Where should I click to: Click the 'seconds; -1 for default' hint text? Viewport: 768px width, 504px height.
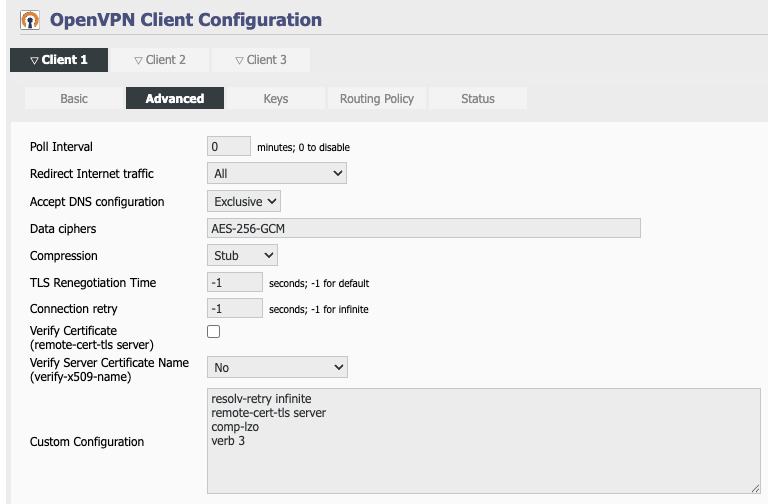319,284
